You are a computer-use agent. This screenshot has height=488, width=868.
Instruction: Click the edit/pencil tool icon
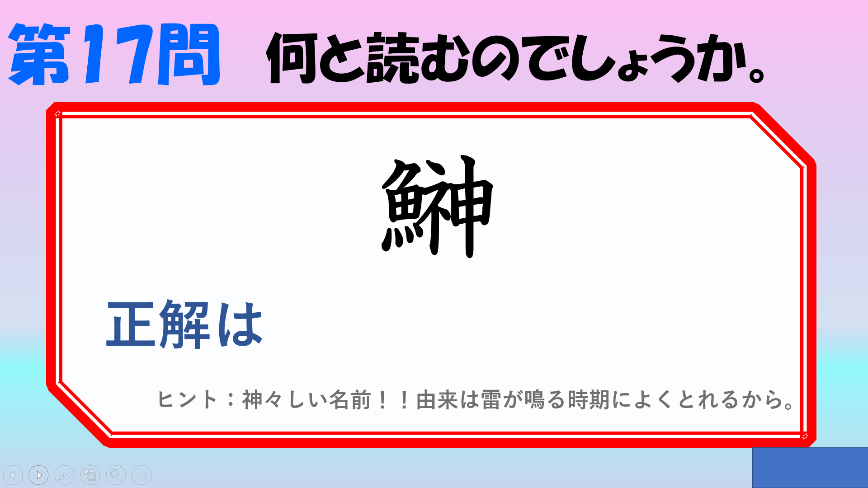pyautogui.click(x=64, y=474)
